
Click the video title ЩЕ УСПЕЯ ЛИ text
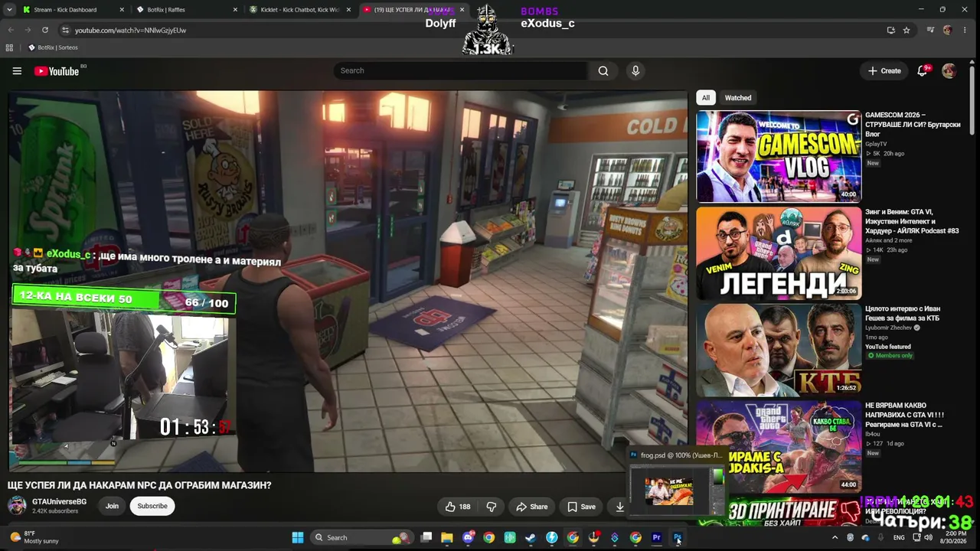(139, 485)
